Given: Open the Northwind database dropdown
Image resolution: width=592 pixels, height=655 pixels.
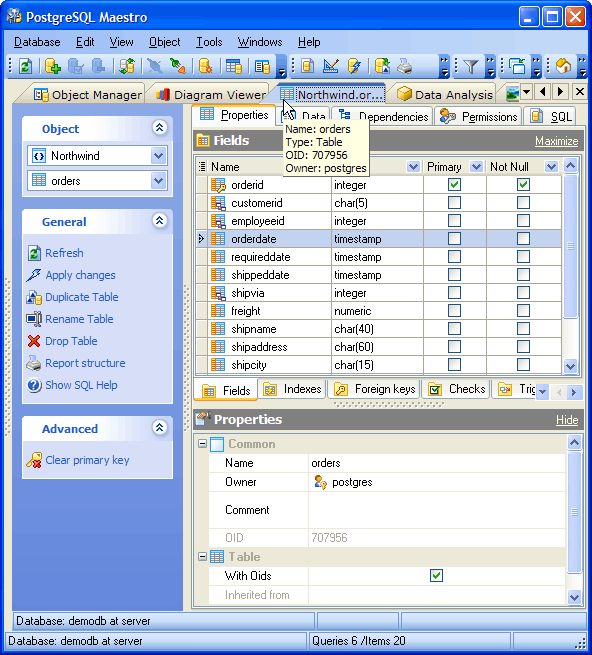Looking at the screenshot, I should (x=158, y=156).
